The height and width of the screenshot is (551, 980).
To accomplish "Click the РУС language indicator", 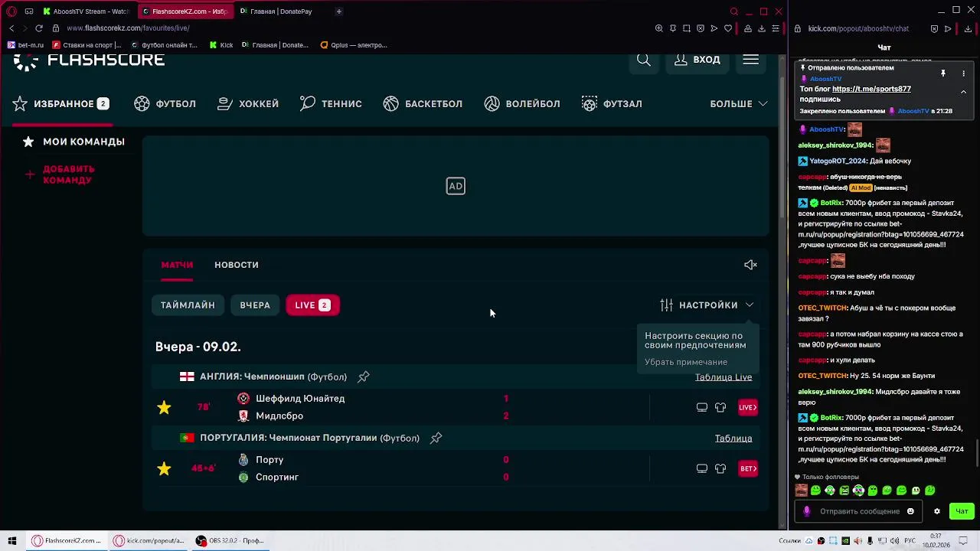I will [910, 540].
